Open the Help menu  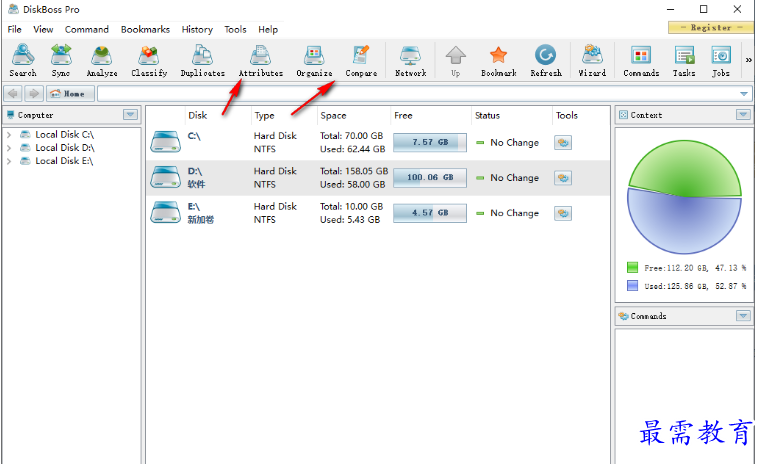268,29
